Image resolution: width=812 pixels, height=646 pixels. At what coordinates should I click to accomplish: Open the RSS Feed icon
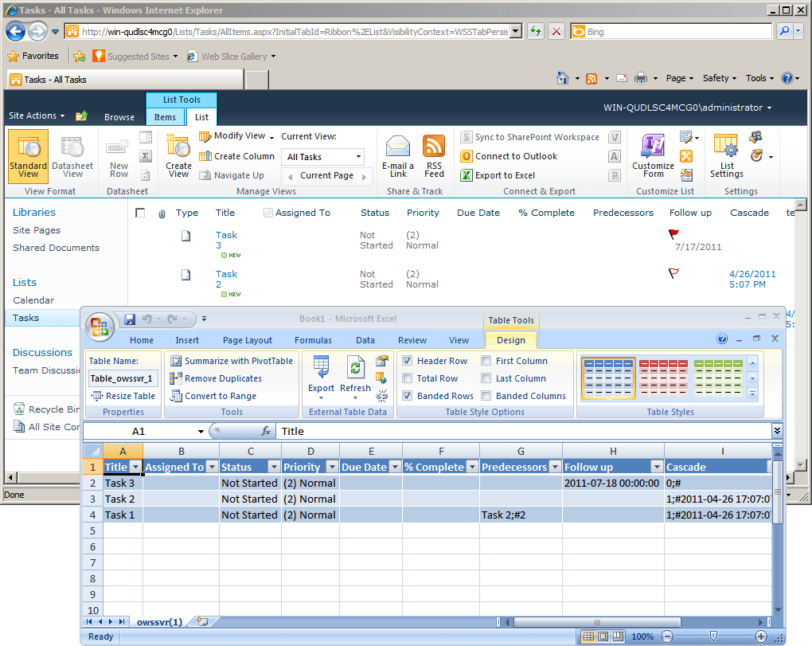(434, 155)
